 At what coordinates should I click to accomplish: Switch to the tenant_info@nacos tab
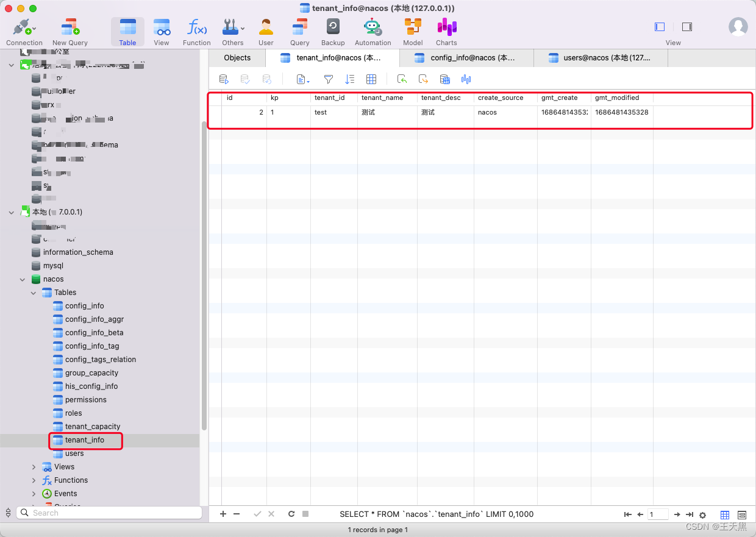tap(333, 58)
